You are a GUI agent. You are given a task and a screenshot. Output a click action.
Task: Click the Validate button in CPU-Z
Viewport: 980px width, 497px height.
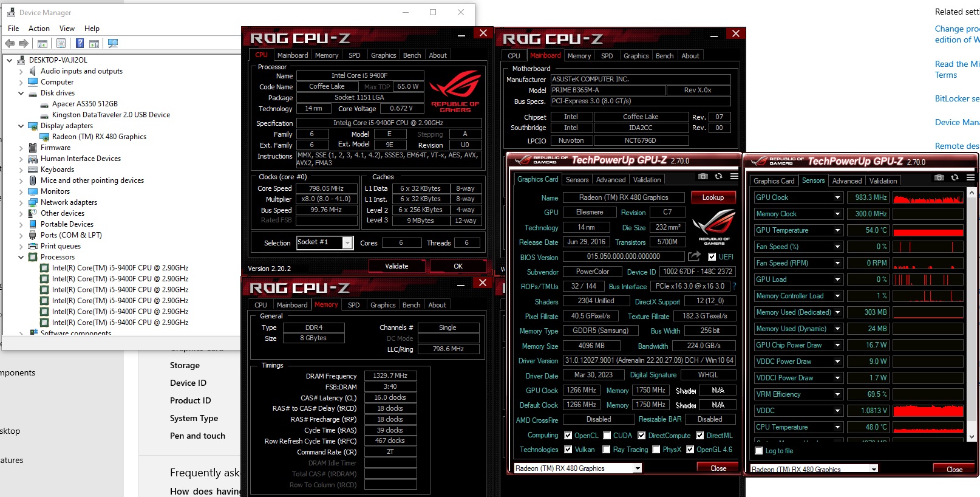396,266
